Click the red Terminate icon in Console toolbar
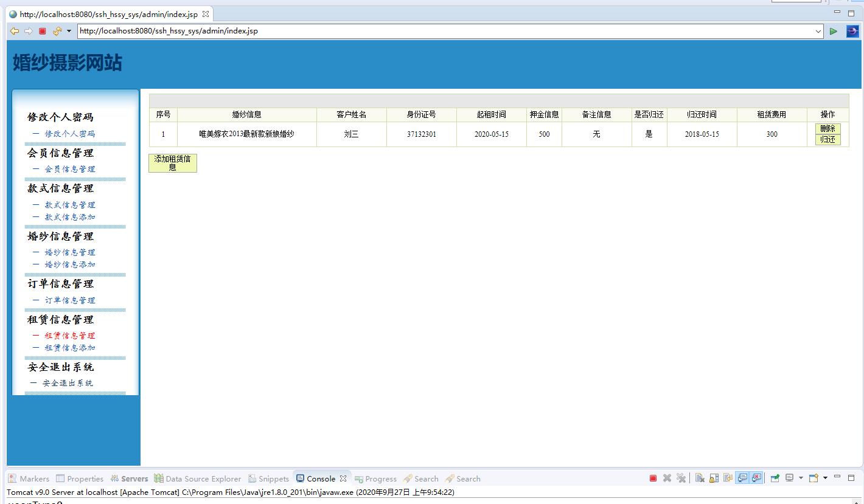Screen dimensions: 864x504 653,478
